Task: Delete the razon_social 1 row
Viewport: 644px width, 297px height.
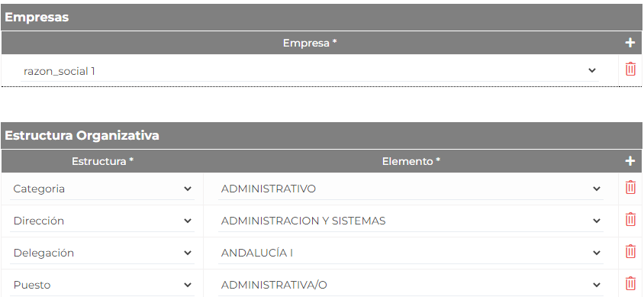Action: (630, 69)
